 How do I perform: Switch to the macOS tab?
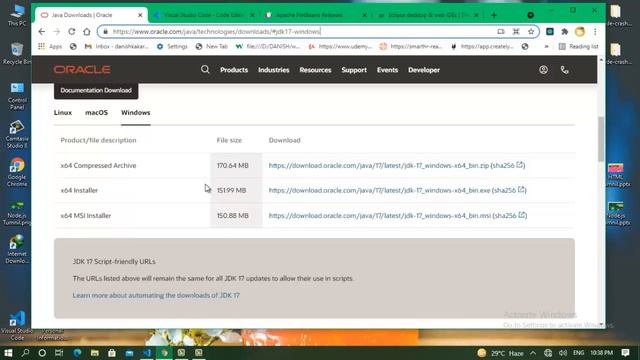[x=96, y=113]
